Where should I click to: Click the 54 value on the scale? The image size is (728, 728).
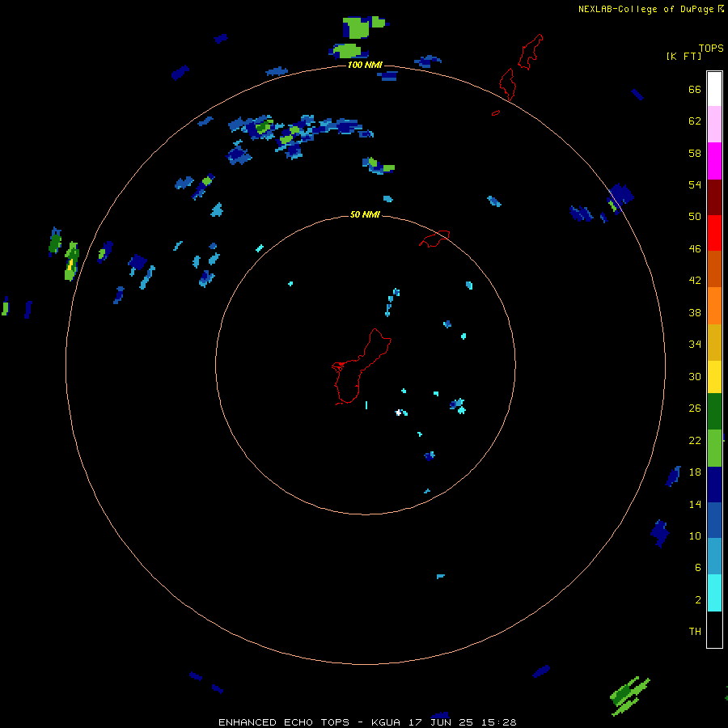pyautogui.click(x=695, y=184)
